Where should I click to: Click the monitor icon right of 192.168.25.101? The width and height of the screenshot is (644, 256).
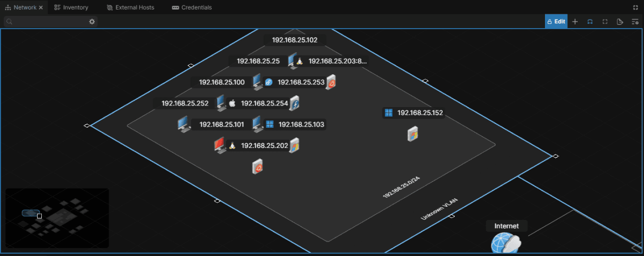coord(257,124)
